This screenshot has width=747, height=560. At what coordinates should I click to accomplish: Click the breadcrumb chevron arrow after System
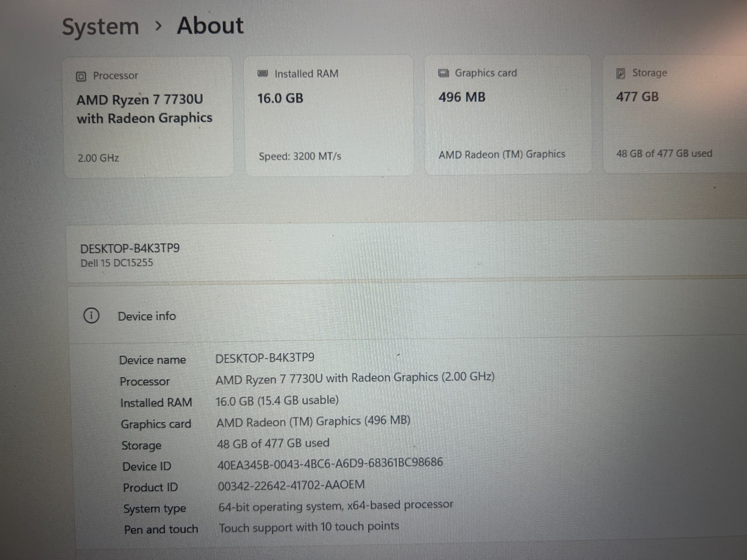(158, 26)
